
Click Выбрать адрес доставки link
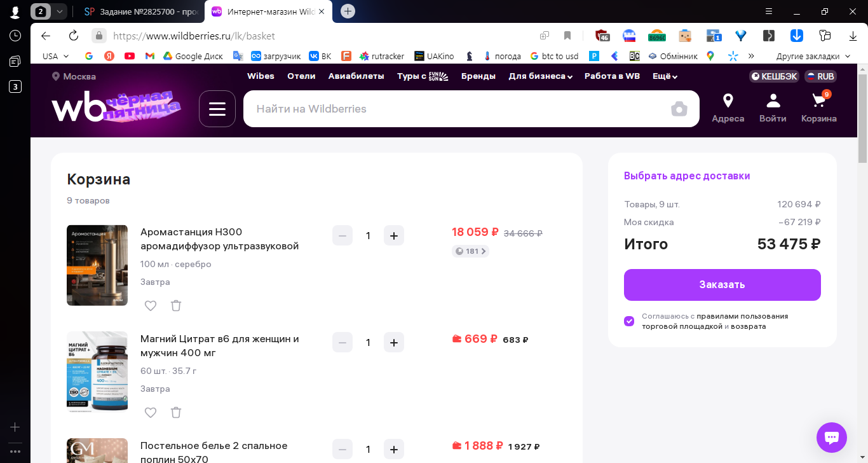(687, 176)
